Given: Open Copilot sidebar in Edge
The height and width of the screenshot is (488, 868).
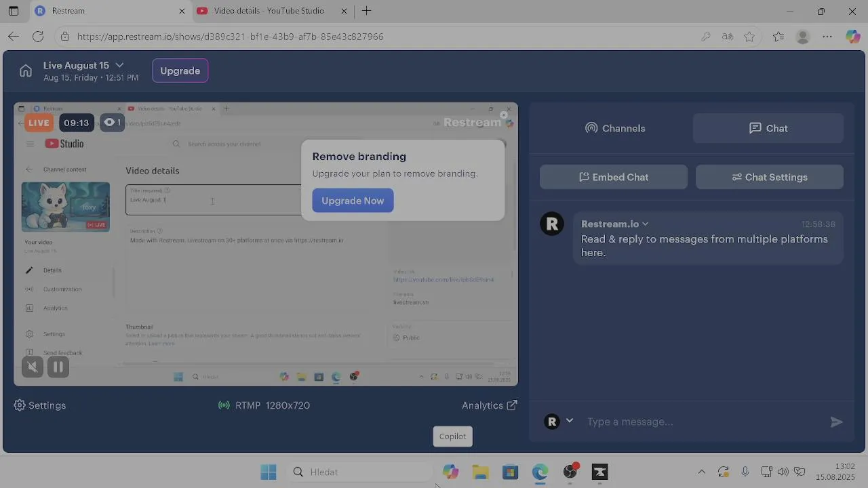Looking at the screenshot, I should [x=852, y=37].
